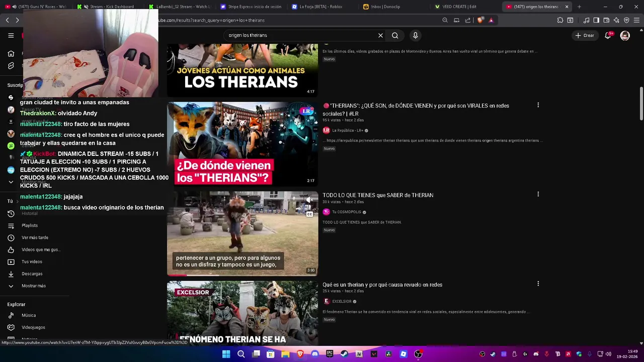Open Tus vídeos in the sidebar
644x362 pixels.
[x=32, y=261]
